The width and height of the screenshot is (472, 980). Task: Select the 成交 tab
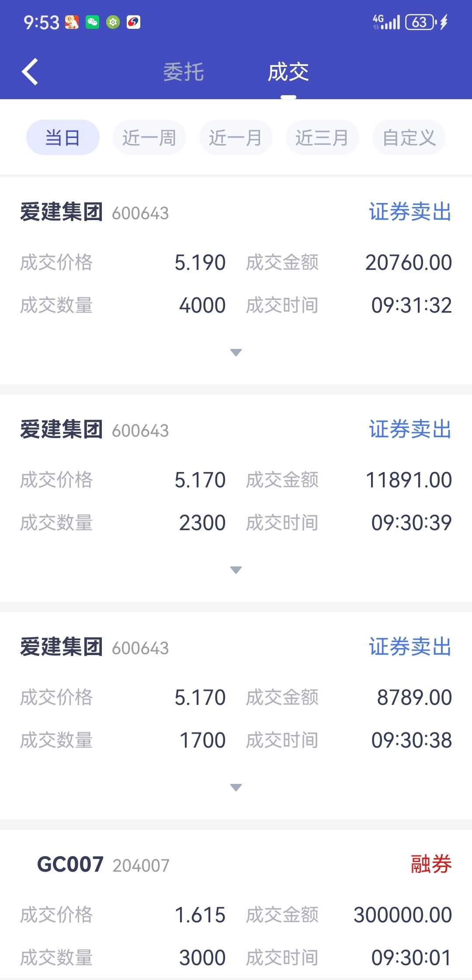[x=288, y=72]
